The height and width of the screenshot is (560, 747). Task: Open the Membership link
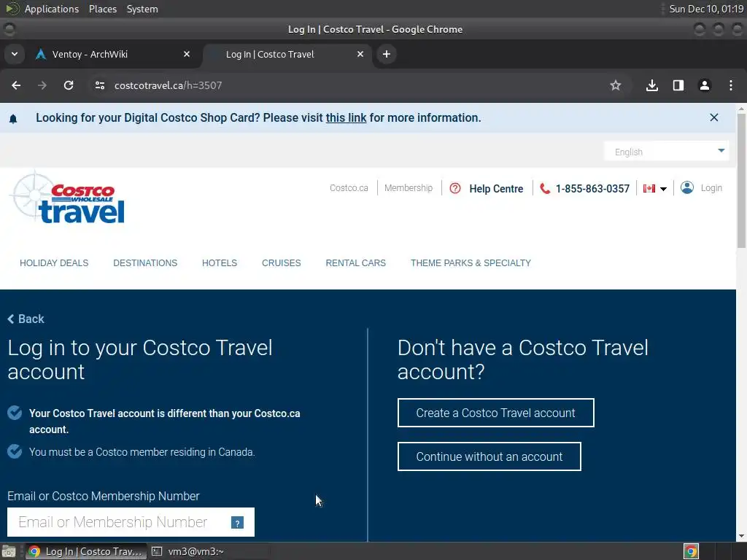click(x=409, y=188)
